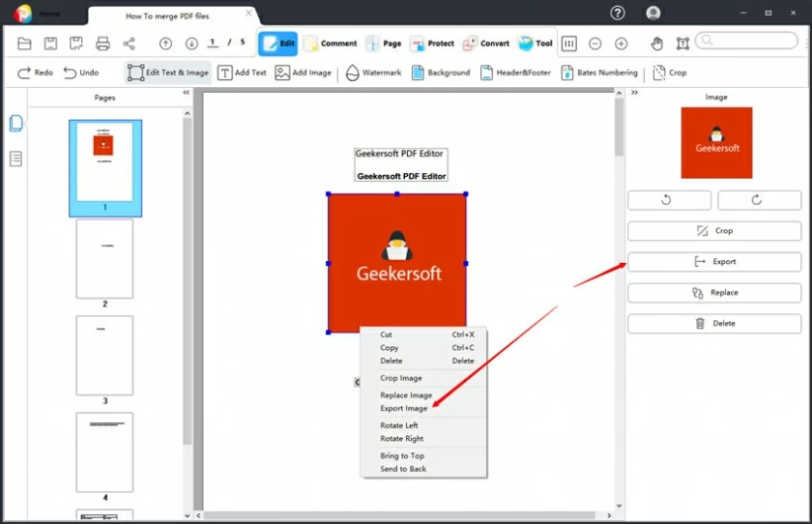Open a file with the folder icon
The width and height of the screenshot is (812, 524).
[x=24, y=44]
